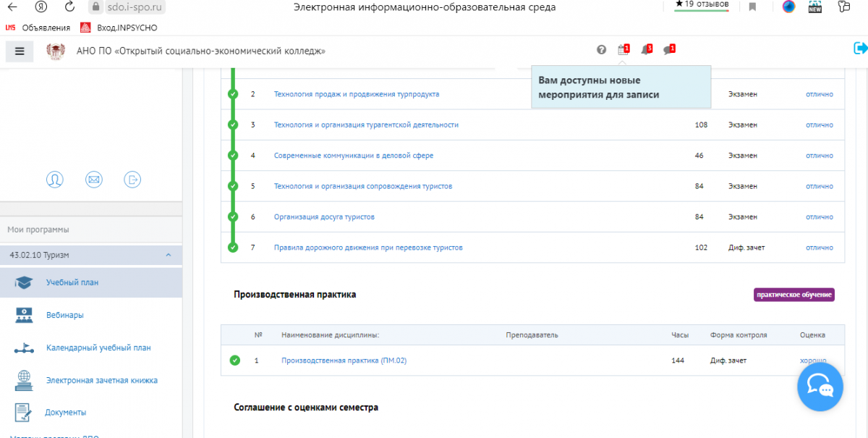Open the hamburger sidebar menu
868x438 pixels.
(x=20, y=51)
